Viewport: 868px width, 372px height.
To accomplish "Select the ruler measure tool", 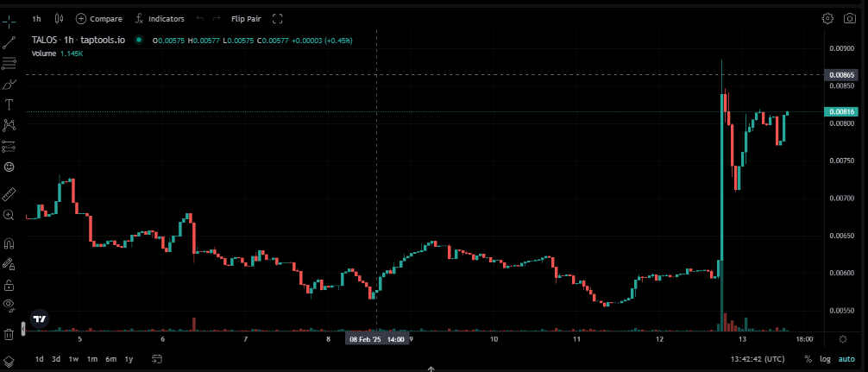I will (x=9, y=195).
